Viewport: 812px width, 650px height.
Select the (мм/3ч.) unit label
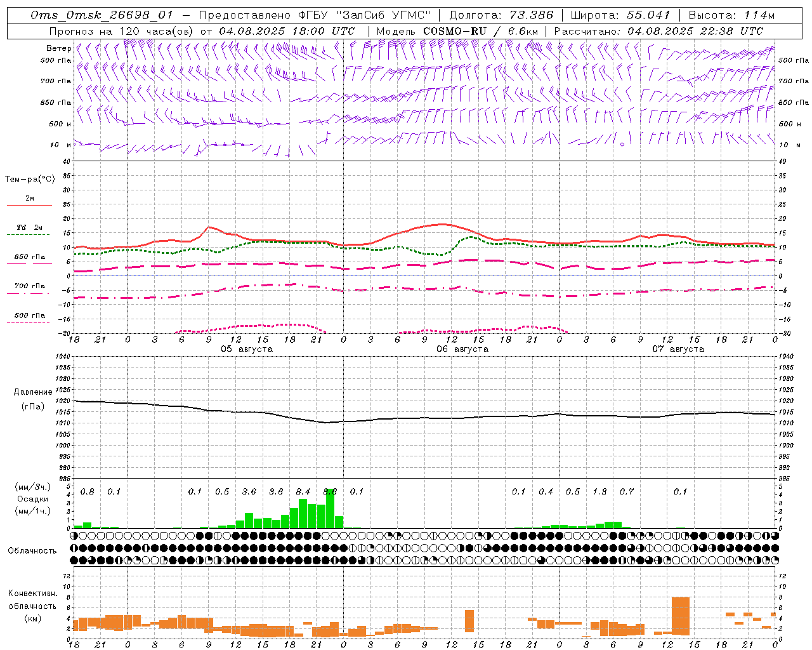(32, 487)
